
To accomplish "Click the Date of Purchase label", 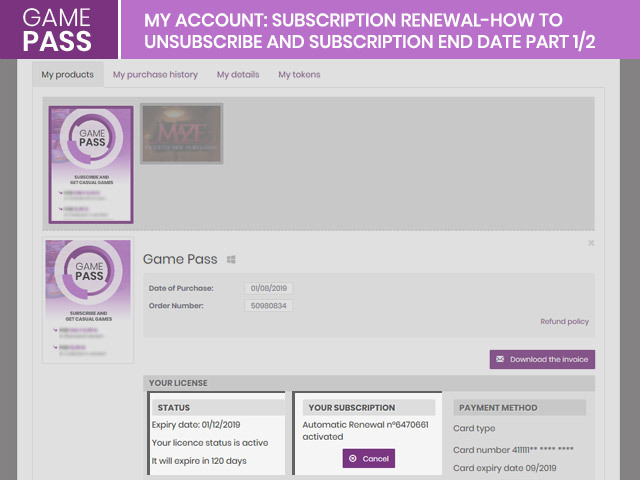I will point(181,288).
